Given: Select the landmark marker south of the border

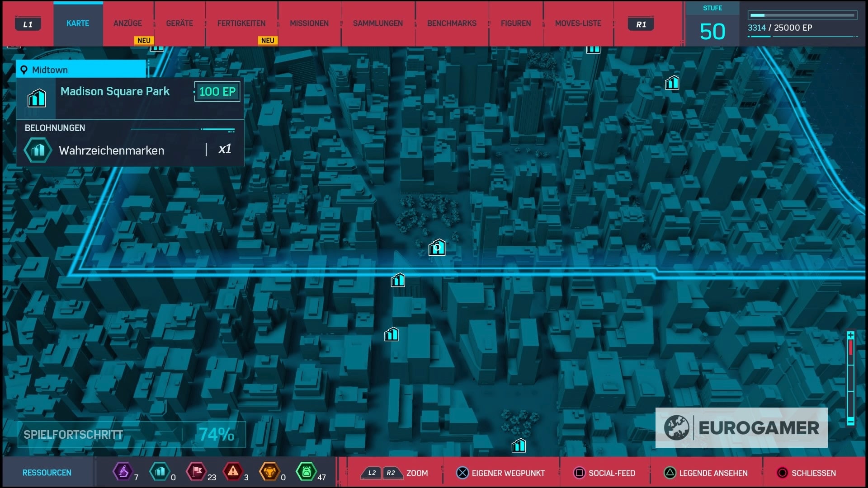Looking at the screenshot, I should [392, 334].
